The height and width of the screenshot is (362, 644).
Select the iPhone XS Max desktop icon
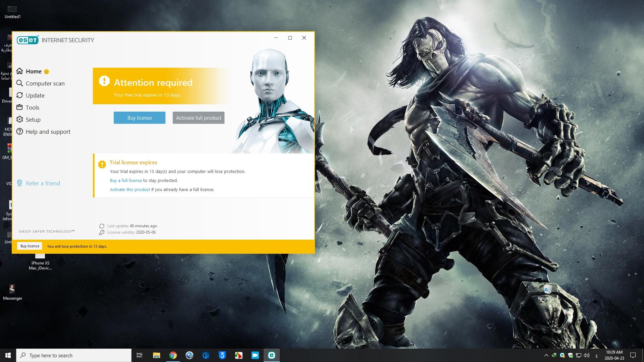(x=40, y=262)
